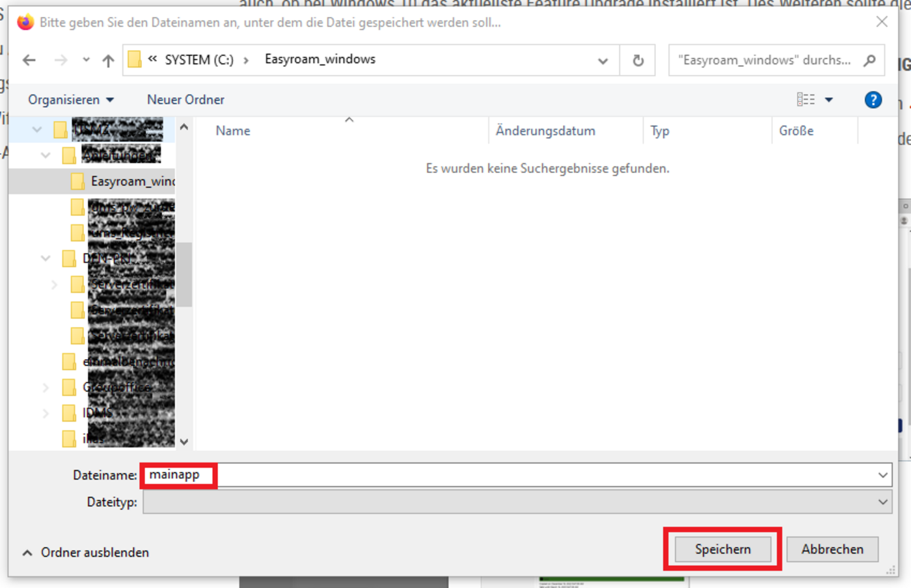Screen dimensions: 911x588
Task: Create a folder with Neuer Ordner
Action: tap(185, 100)
